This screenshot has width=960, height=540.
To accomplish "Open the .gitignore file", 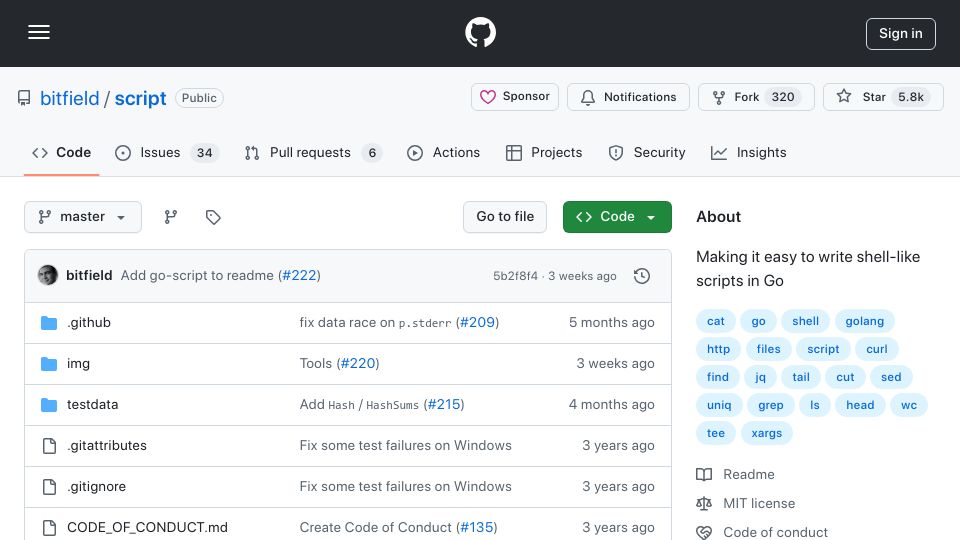I will 96,487.
